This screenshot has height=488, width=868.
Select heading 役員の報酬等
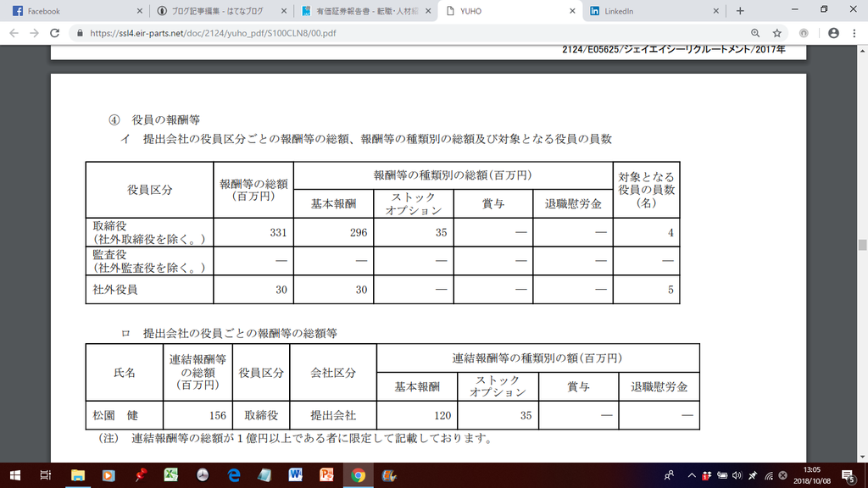tap(166, 120)
